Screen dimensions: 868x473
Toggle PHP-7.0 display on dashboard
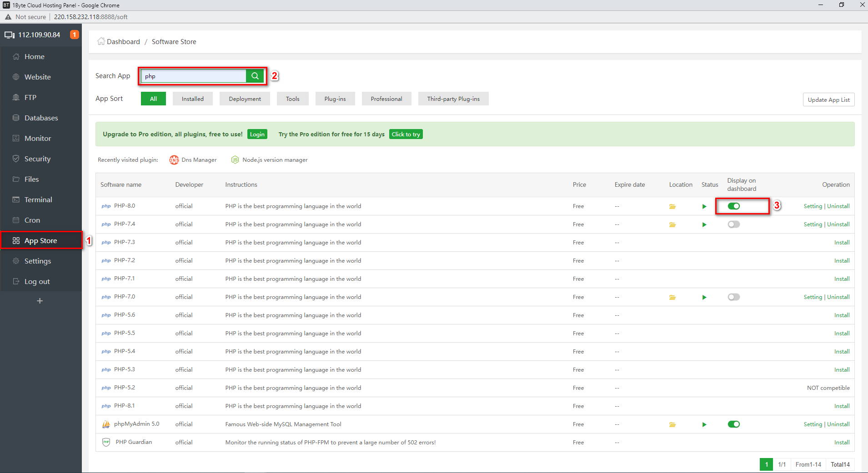[x=734, y=297]
